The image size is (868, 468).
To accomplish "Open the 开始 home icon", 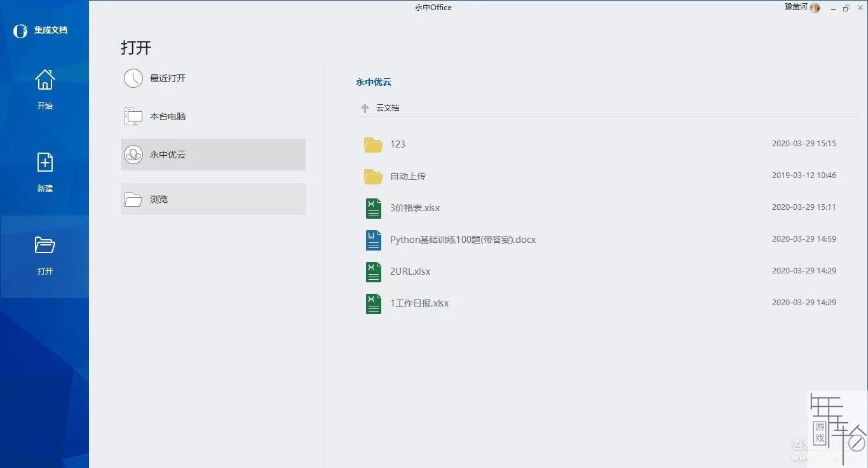I will click(x=44, y=79).
